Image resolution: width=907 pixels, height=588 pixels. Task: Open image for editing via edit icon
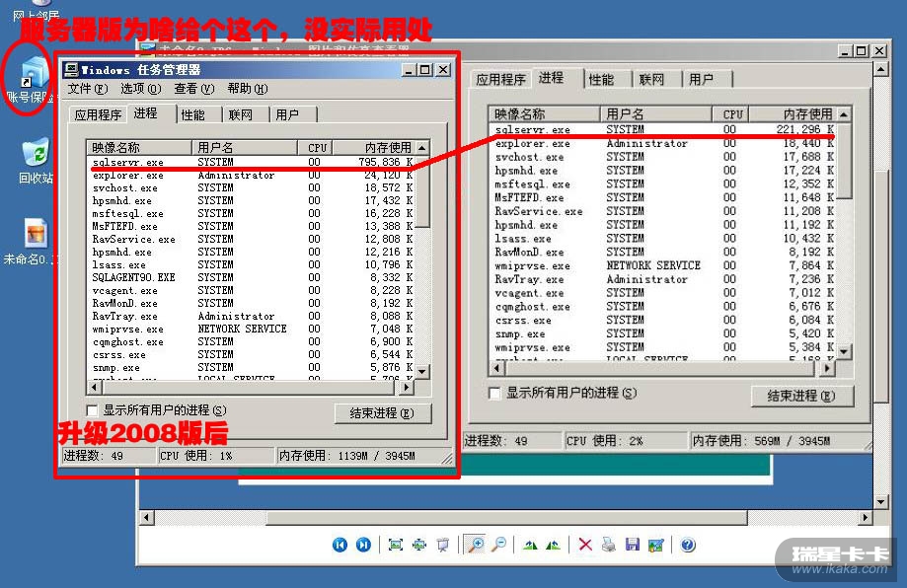coord(656,545)
